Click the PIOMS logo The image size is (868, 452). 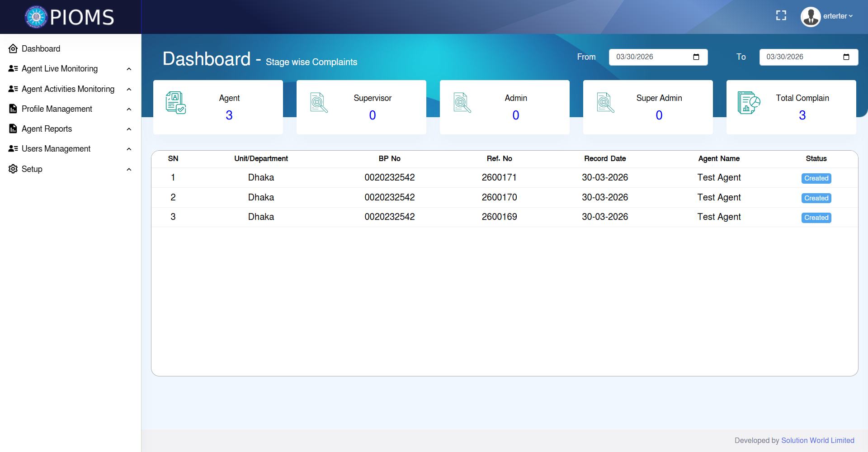pyautogui.click(x=70, y=17)
